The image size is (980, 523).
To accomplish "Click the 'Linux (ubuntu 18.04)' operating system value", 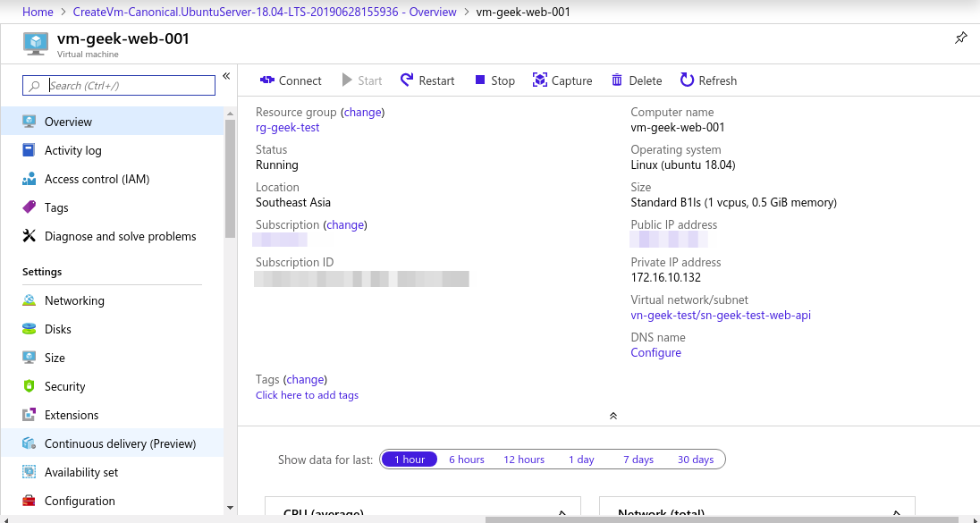I will 683,165.
